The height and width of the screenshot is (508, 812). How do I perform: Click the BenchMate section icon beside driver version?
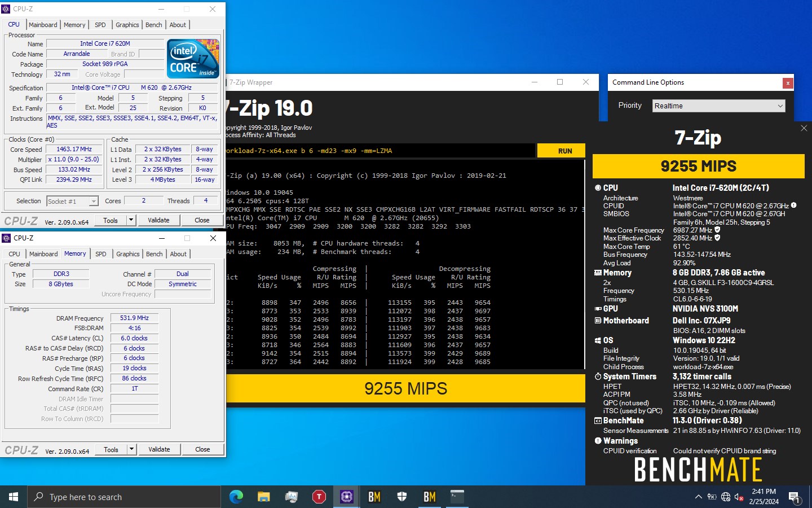598,421
